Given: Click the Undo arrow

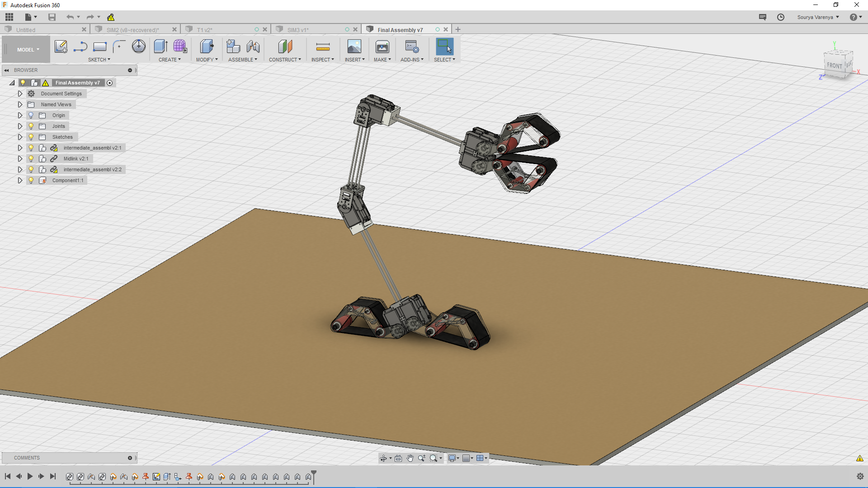Looking at the screenshot, I should (x=70, y=17).
